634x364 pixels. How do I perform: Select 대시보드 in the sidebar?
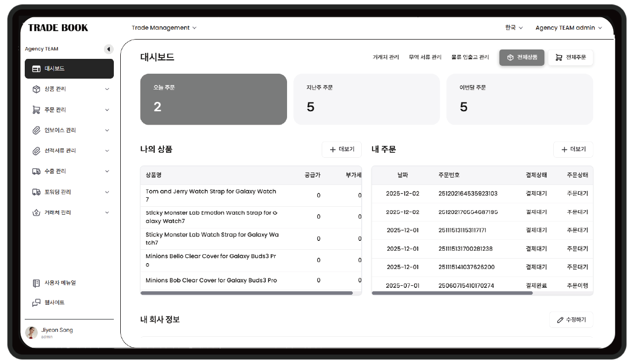coord(69,69)
